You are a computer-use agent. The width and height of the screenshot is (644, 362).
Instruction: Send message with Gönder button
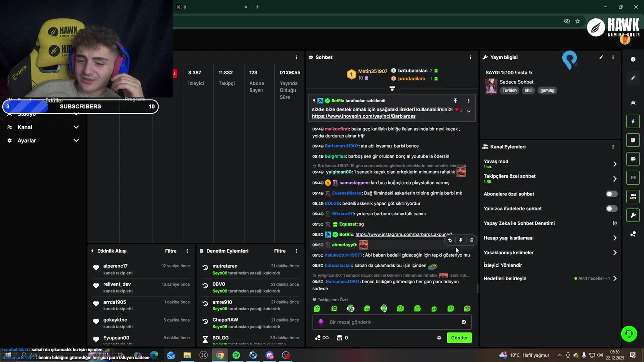pyautogui.click(x=459, y=338)
